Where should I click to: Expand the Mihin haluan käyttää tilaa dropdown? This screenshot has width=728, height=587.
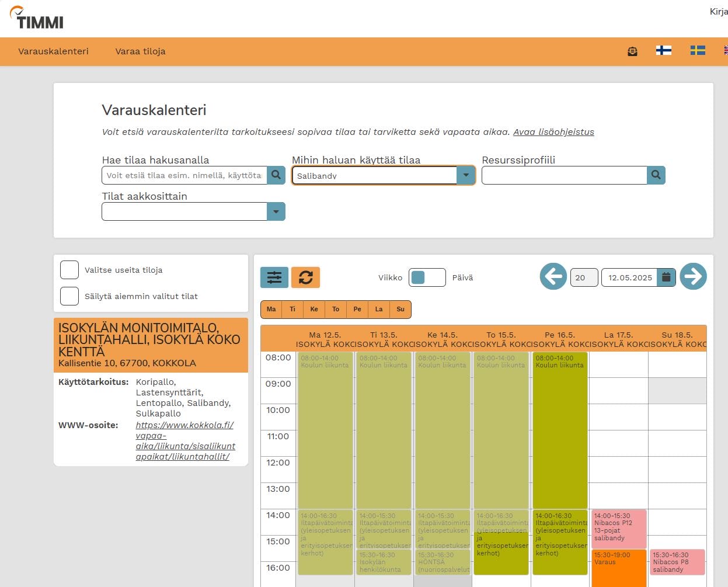[466, 175]
